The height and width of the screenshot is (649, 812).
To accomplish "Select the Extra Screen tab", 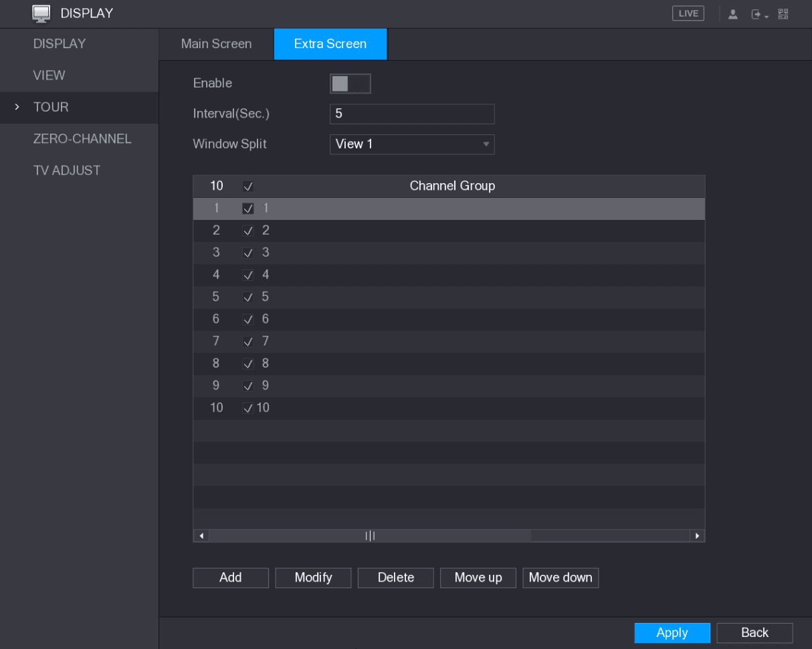I will 330,44.
